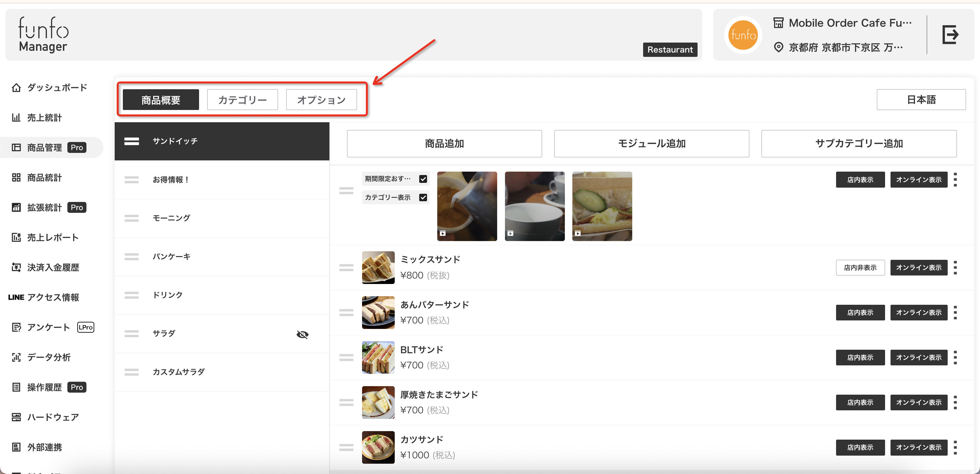
Task: Toggle 店内表示 for あんバターサンド
Action: pos(860,313)
